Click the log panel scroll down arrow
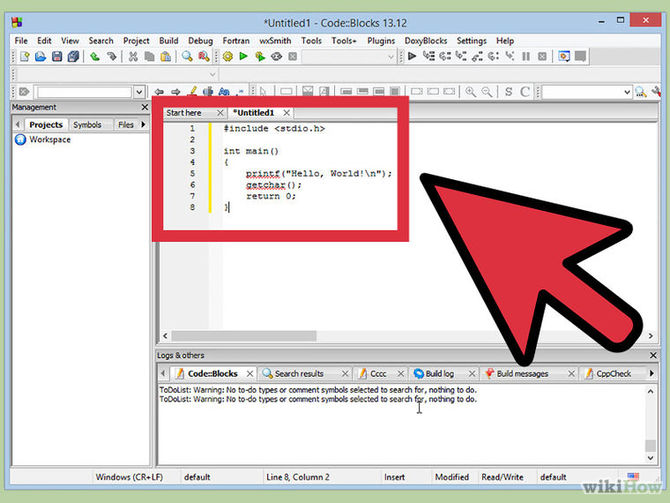Viewport: 670px width, 503px height. 650,458
